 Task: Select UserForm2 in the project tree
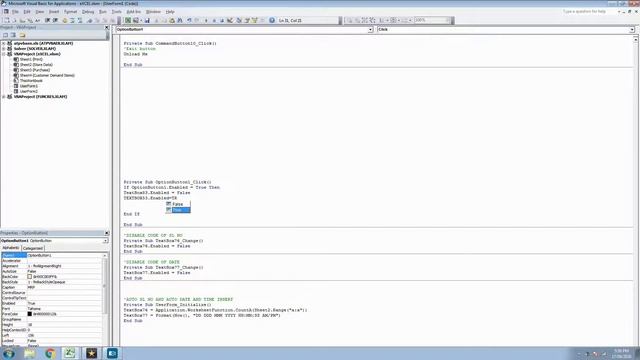pyautogui.click(x=29, y=91)
